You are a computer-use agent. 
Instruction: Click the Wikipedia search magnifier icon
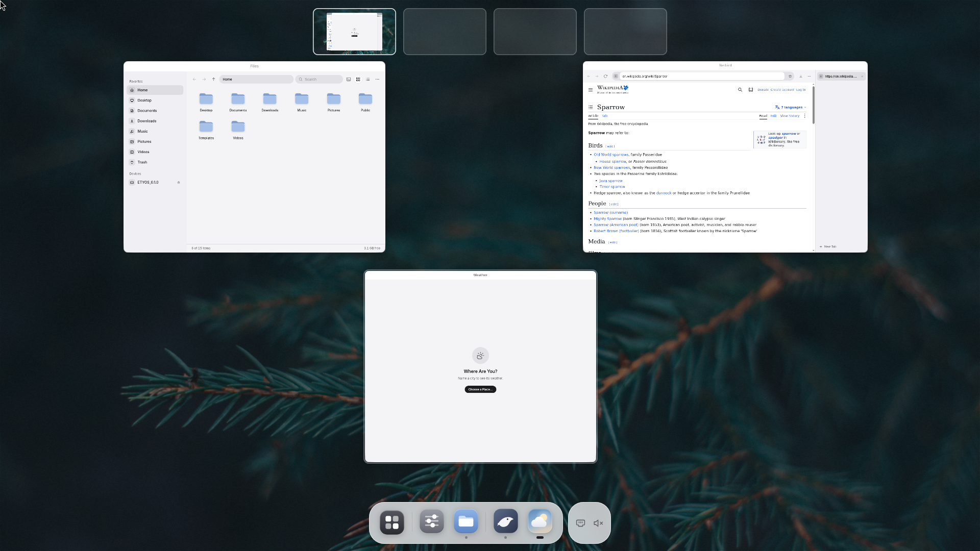pyautogui.click(x=740, y=90)
